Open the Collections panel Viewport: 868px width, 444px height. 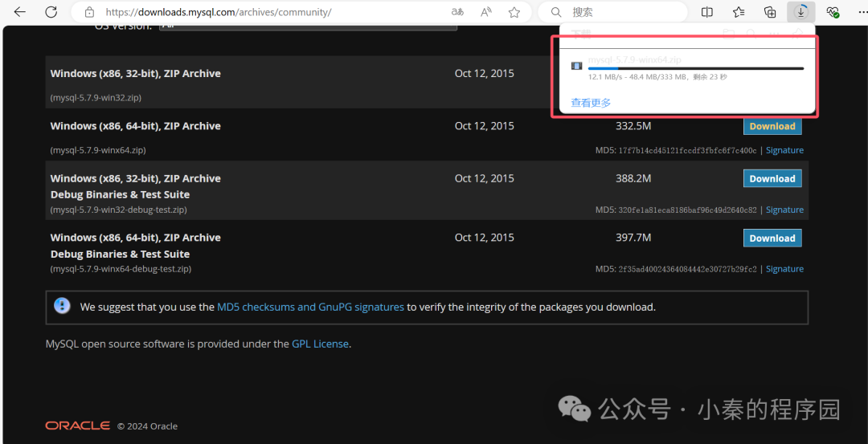pyautogui.click(x=769, y=11)
